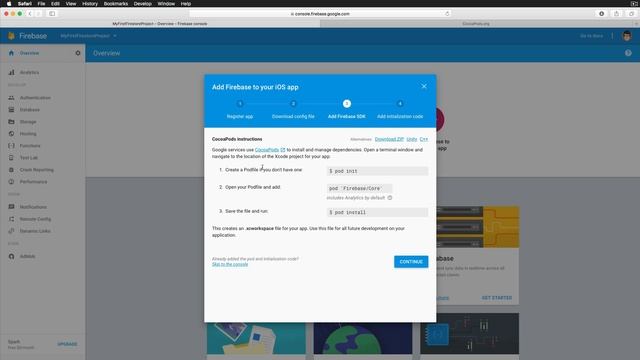Open the File menu
Screen dimensions: 640x360
coord(41,3)
